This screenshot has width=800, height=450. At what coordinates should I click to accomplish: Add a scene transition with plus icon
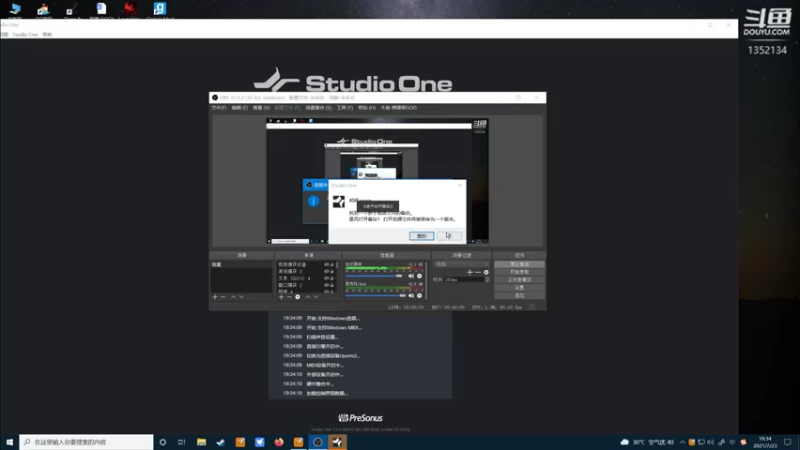470,272
